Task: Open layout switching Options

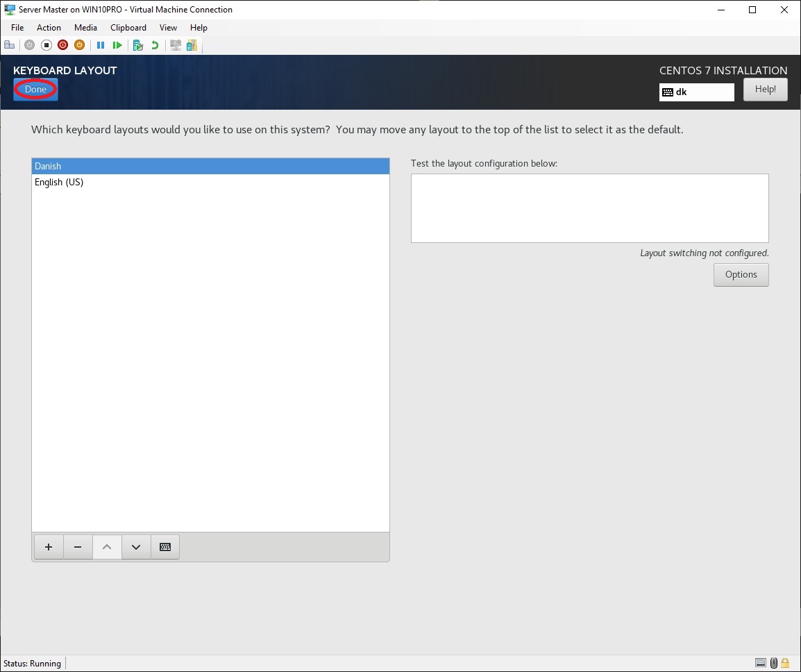Action: pyautogui.click(x=741, y=275)
